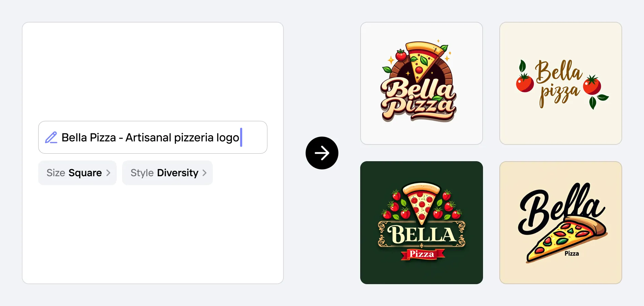The image size is (644, 306).
Task: Click the red 'Pizza' ribbon banner
Action: 422,254
